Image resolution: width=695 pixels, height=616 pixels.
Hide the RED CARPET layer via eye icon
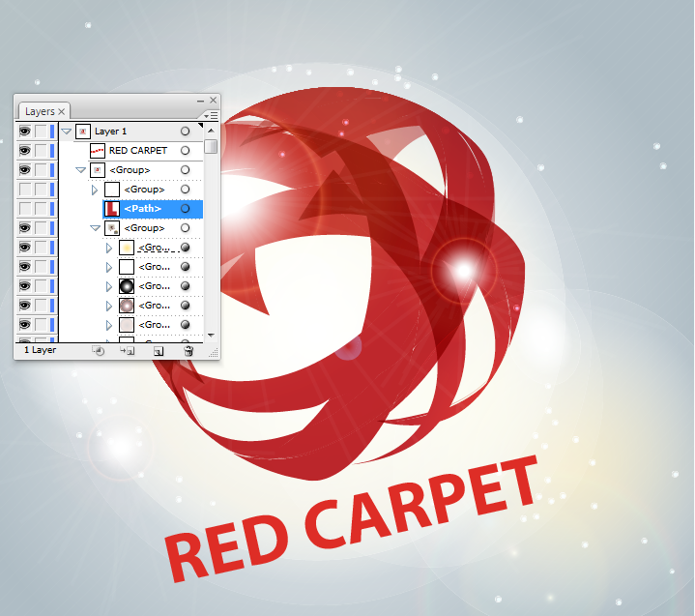tap(25, 151)
